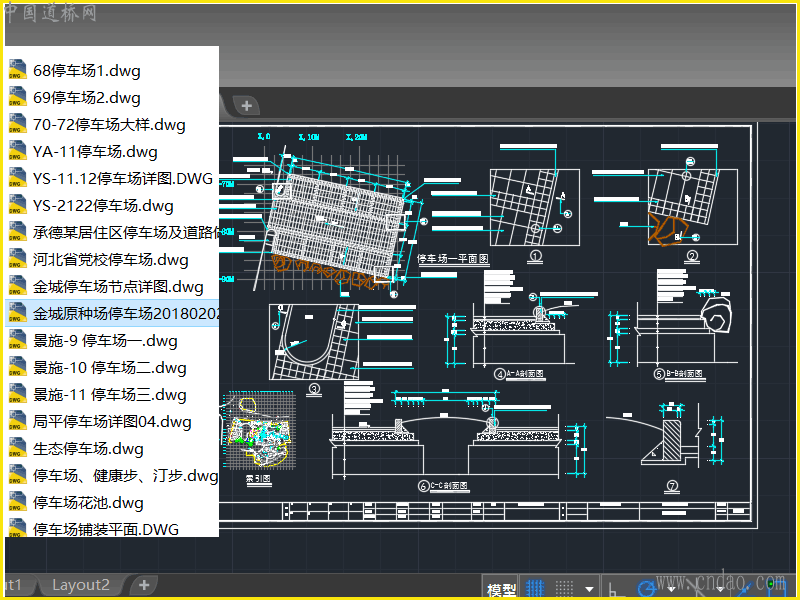Select highlighted file 金城原种场停车场2018020
The height and width of the screenshot is (600, 800).
tap(112, 313)
